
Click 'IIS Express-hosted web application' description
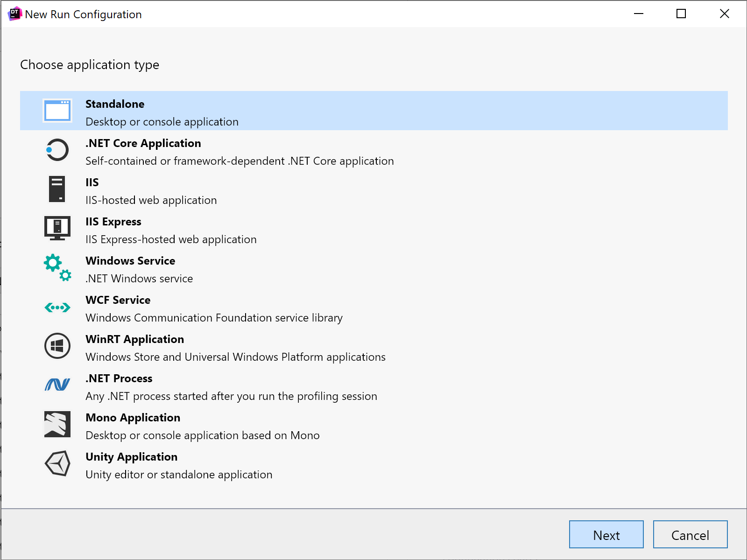[x=171, y=239]
